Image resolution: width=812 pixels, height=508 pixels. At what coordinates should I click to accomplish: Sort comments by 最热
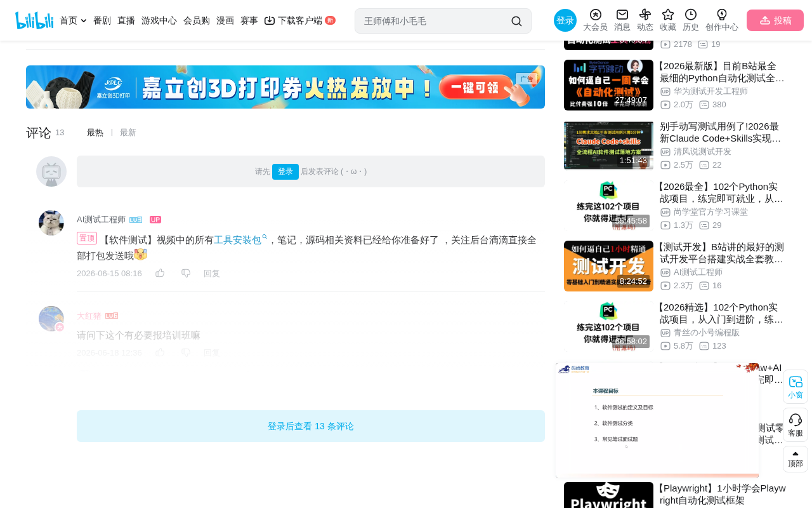pos(95,133)
